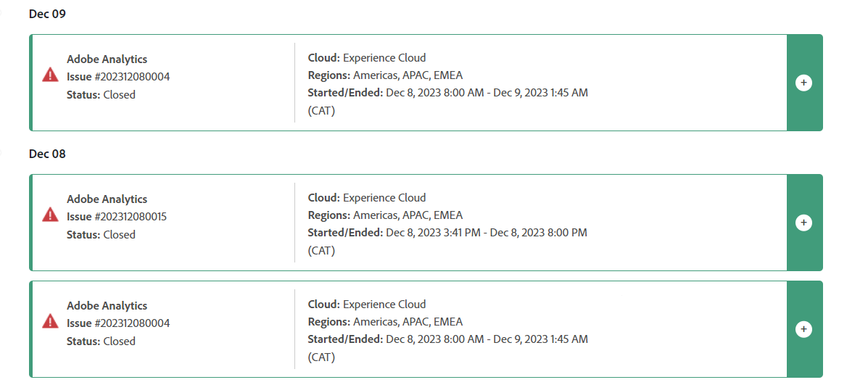Viewport: 868px width, 385px height.
Task: Click Status: Closed in the #202312080015 card
Action: tap(102, 234)
